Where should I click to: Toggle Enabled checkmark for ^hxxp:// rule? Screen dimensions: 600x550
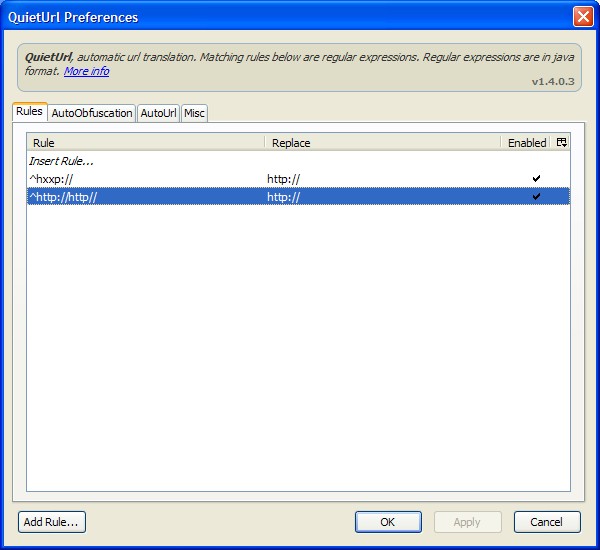536,178
